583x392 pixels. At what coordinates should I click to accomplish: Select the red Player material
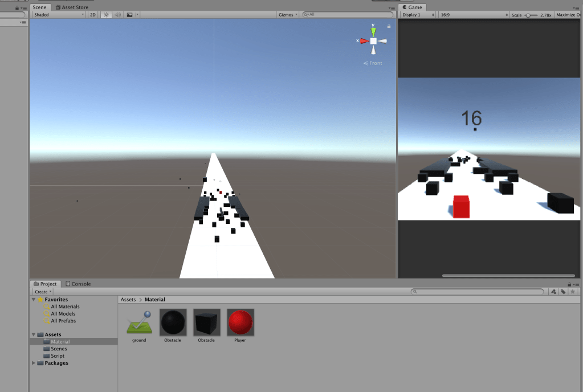tap(240, 323)
